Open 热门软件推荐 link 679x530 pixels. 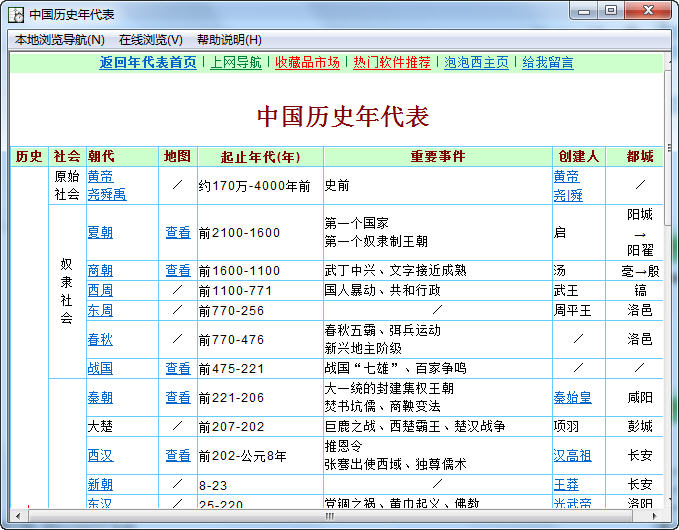pyautogui.click(x=392, y=62)
